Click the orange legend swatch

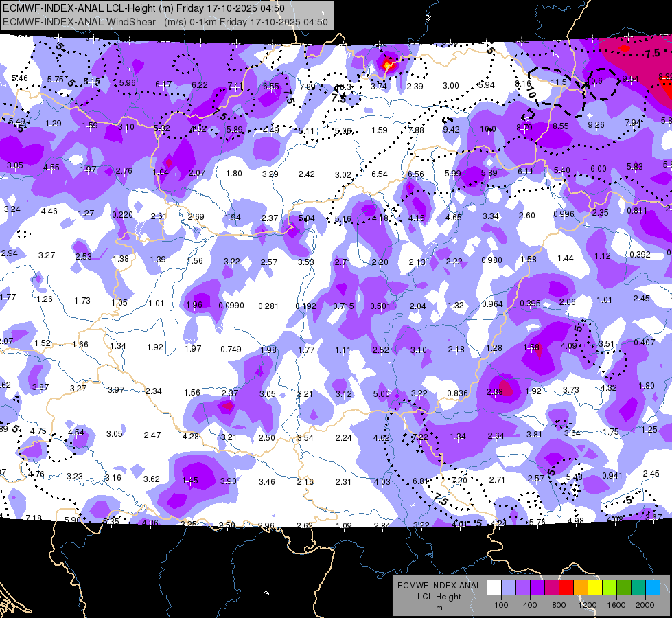click(x=581, y=588)
